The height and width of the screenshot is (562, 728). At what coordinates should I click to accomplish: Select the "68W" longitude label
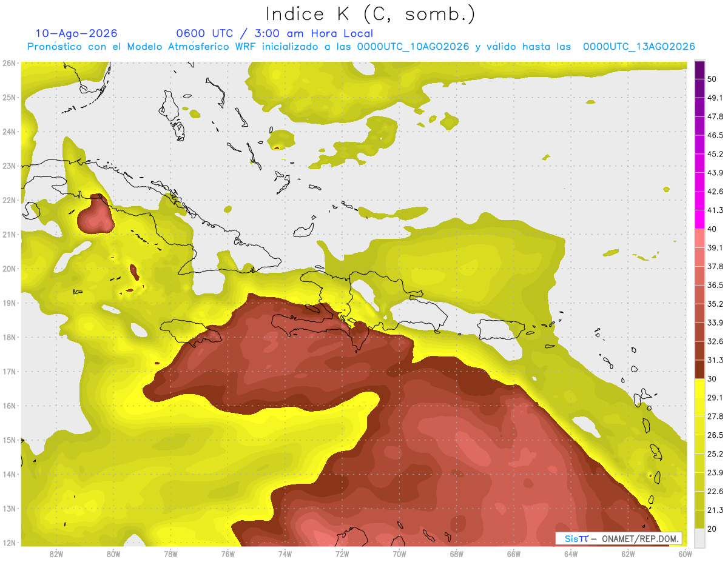click(x=457, y=554)
